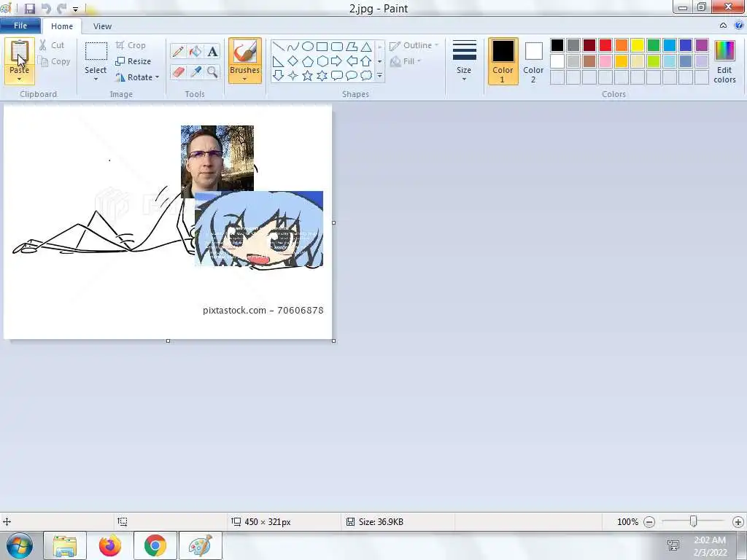Click the Undo arrow in title bar
This screenshot has height=560, width=747.
[x=46, y=9]
